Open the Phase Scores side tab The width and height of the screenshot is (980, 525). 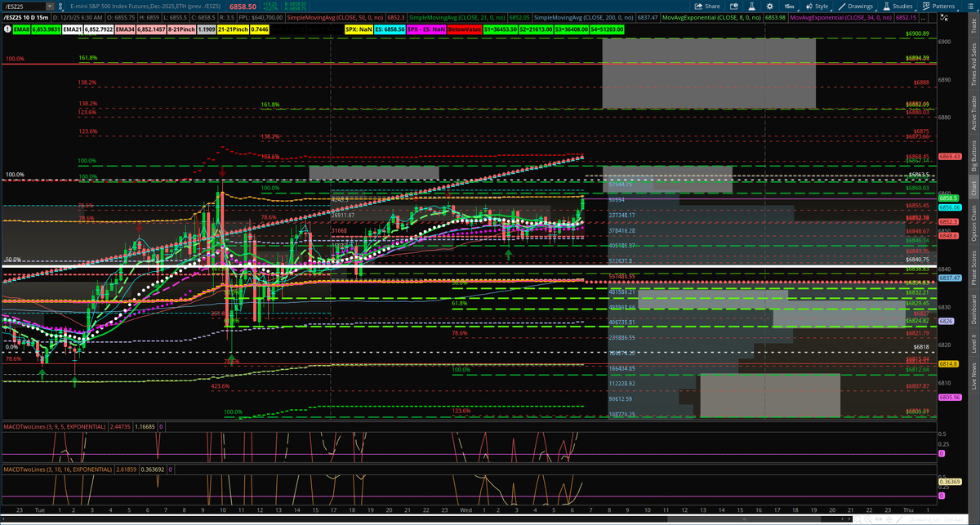[x=973, y=268]
